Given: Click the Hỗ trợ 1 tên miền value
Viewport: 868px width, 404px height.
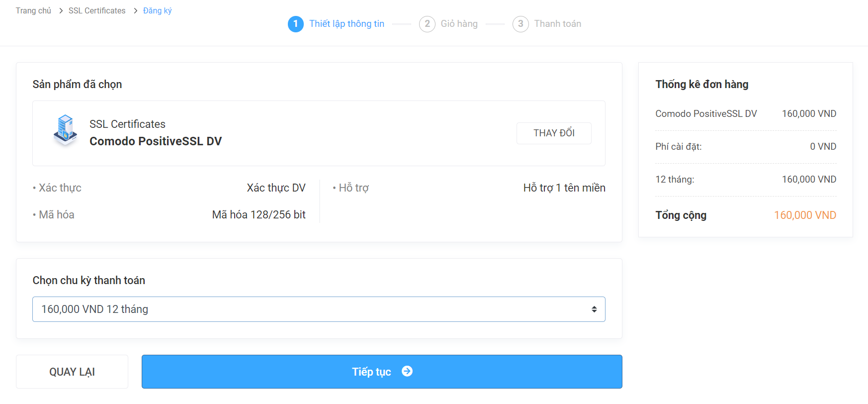Looking at the screenshot, I should coord(564,188).
